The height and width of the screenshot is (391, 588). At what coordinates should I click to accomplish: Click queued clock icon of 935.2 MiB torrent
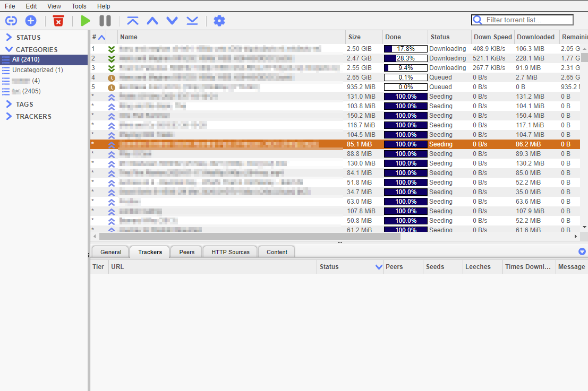pyautogui.click(x=112, y=87)
